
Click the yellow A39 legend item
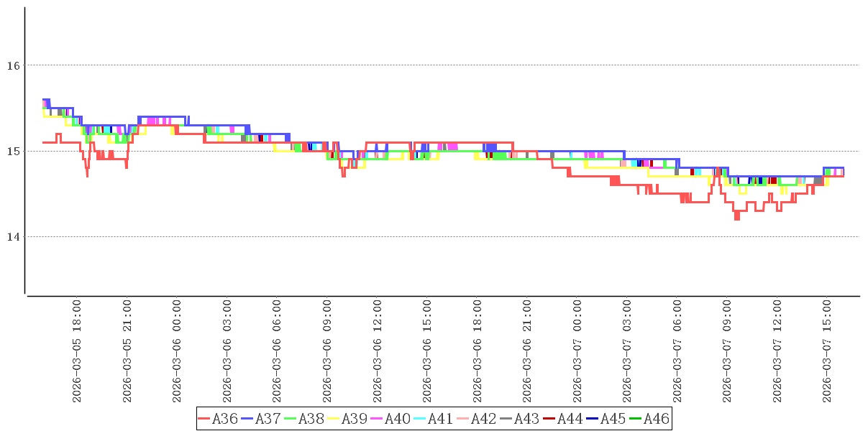(347, 419)
